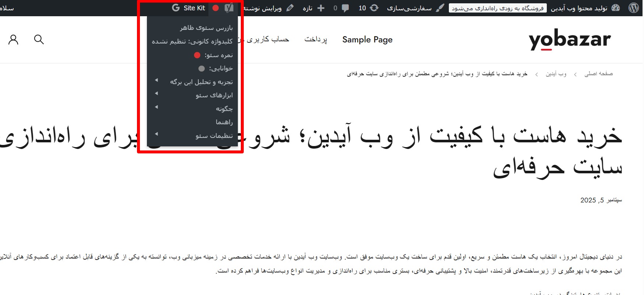
Task: Select راهنما in the Yoast dropdown
Action: (x=224, y=122)
